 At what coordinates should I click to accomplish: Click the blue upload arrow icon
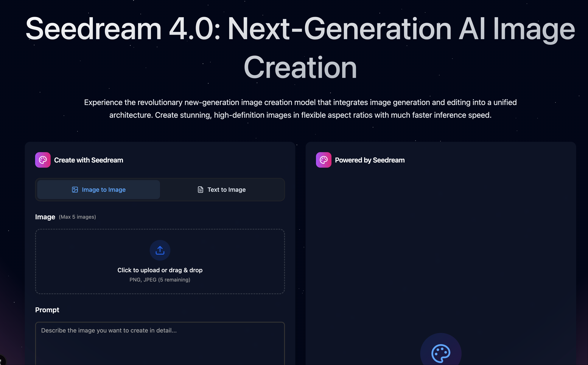(x=160, y=250)
